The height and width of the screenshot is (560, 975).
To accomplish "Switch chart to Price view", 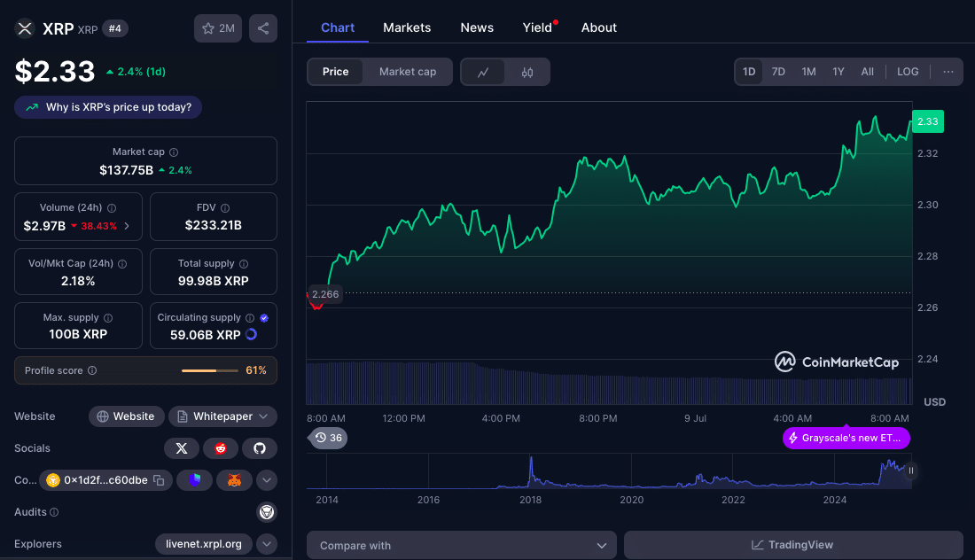I will click(x=335, y=72).
